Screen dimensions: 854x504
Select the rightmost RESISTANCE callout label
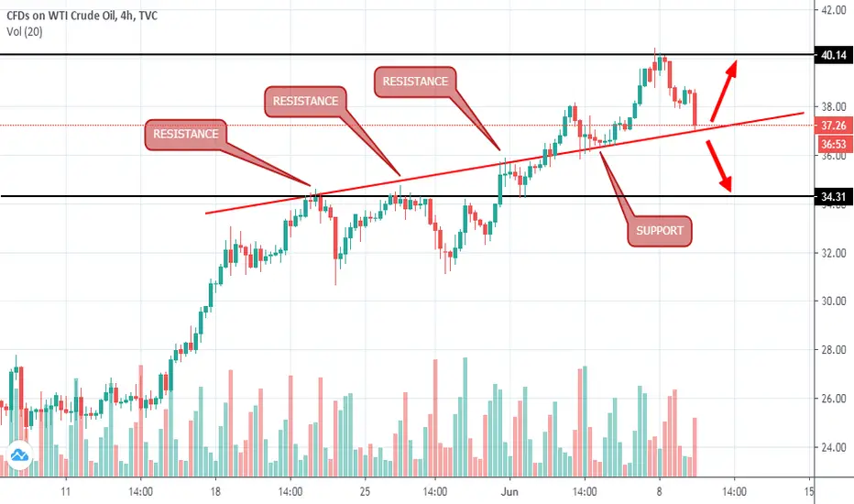pyautogui.click(x=415, y=82)
